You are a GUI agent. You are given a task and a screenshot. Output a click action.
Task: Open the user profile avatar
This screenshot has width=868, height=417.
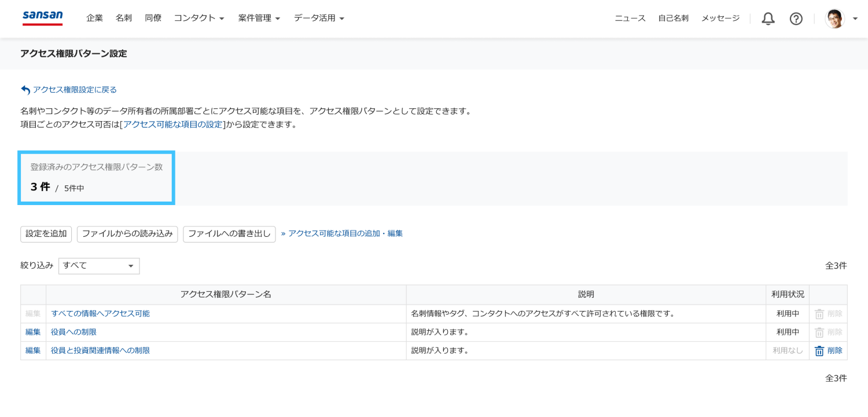[834, 19]
